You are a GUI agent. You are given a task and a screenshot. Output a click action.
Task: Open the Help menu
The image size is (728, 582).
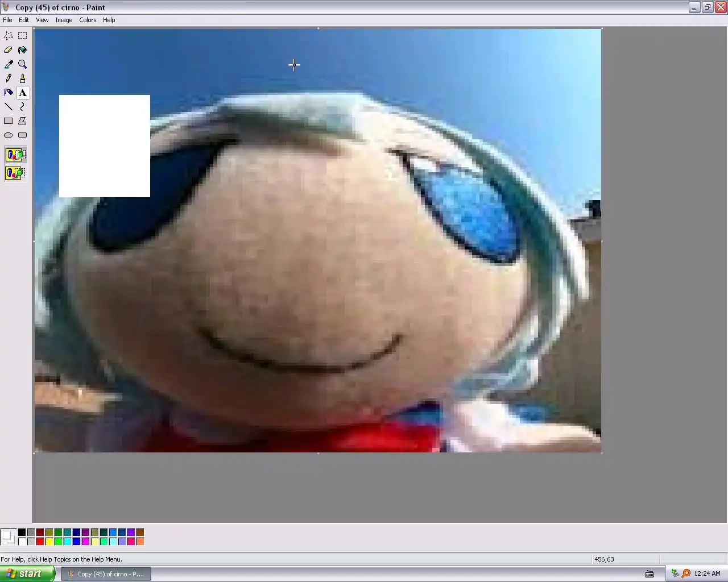click(109, 20)
